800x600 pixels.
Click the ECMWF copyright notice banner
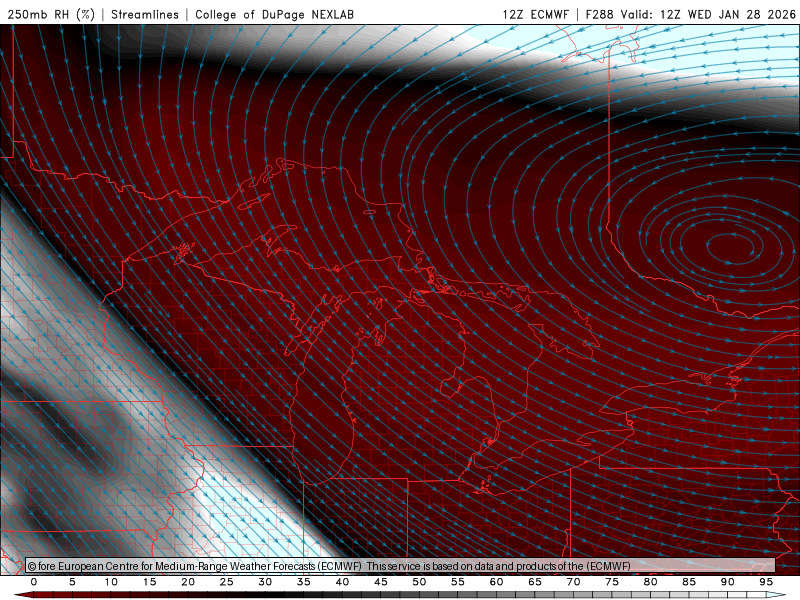(400, 565)
